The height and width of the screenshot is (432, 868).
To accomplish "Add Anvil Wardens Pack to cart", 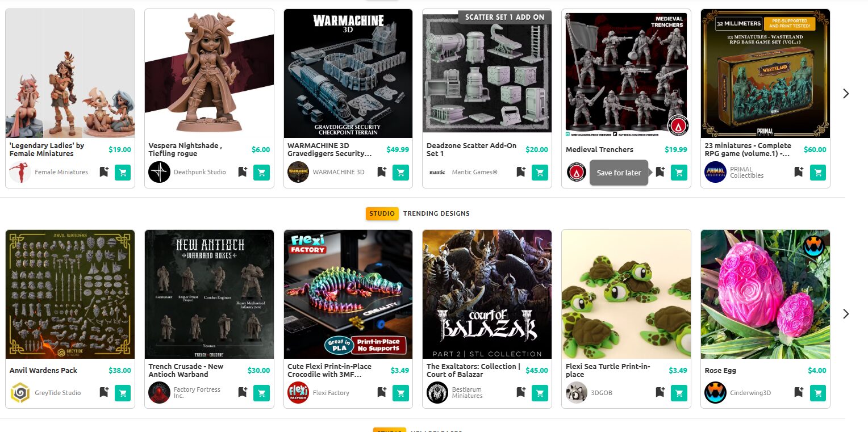I will 122,392.
